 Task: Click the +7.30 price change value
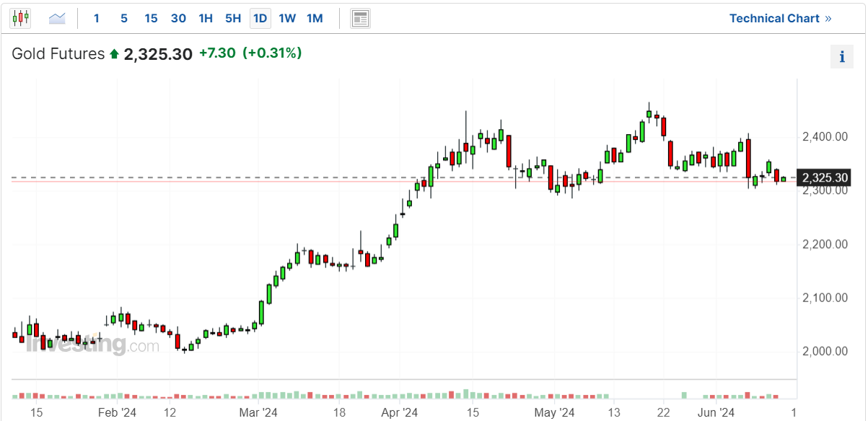(x=217, y=53)
